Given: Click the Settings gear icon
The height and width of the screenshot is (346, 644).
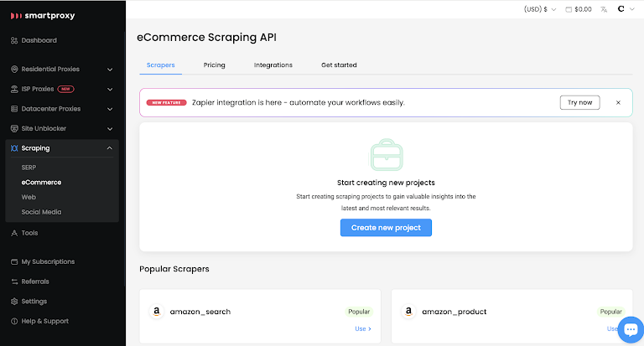Looking at the screenshot, I should click(x=14, y=302).
